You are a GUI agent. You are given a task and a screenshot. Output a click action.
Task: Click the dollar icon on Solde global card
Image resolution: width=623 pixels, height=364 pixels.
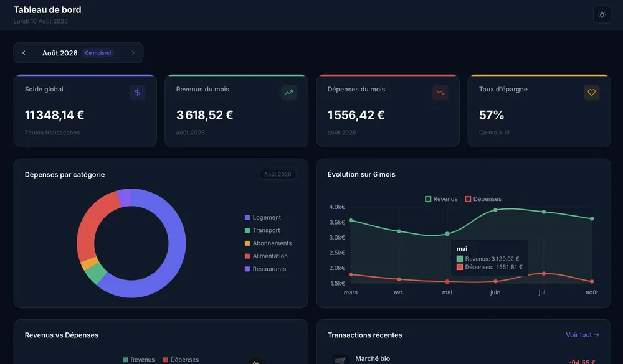[137, 93]
